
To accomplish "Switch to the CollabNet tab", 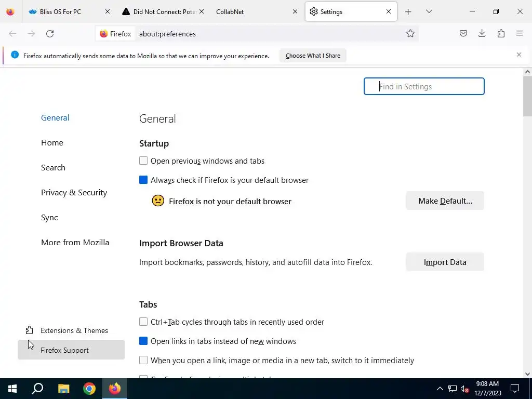I will point(256,11).
